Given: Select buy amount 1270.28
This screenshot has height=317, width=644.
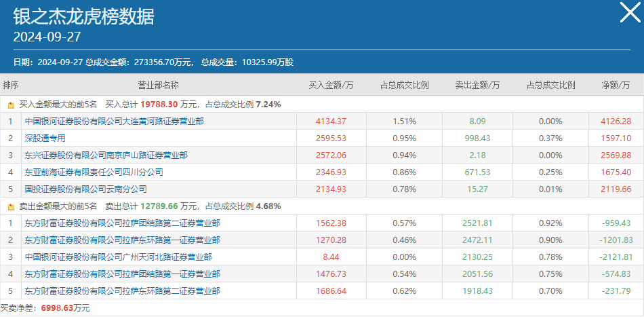Looking at the screenshot, I should pyautogui.click(x=331, y=240).
